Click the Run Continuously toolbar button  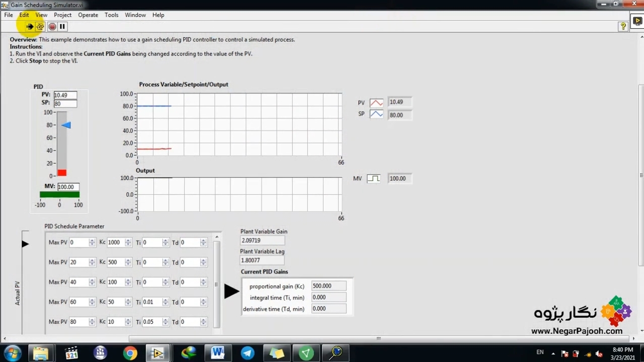point(40,27)
